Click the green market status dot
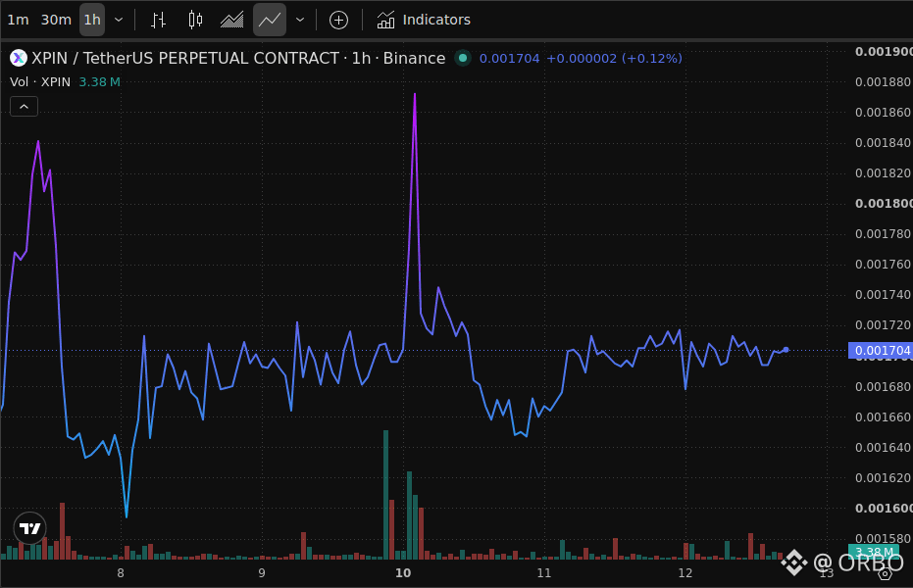This screenshot has width=913, height=588. click(x=463, y=58)
